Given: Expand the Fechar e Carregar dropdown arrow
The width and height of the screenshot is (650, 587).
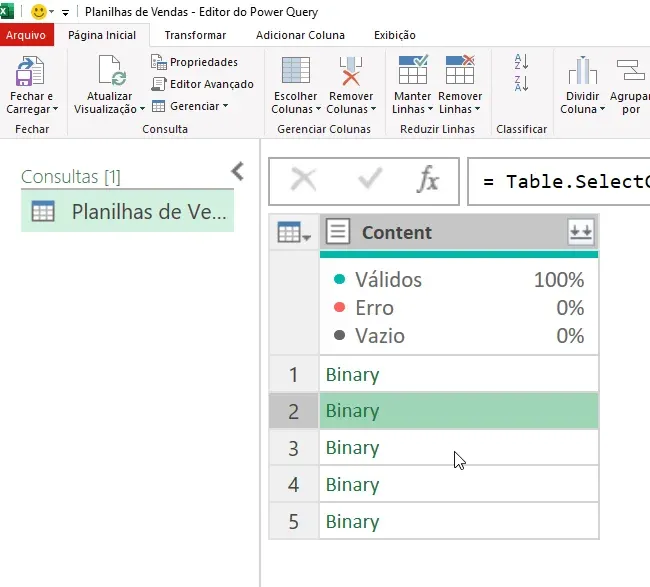Looking at the screenshot, I should pos(55,109).
